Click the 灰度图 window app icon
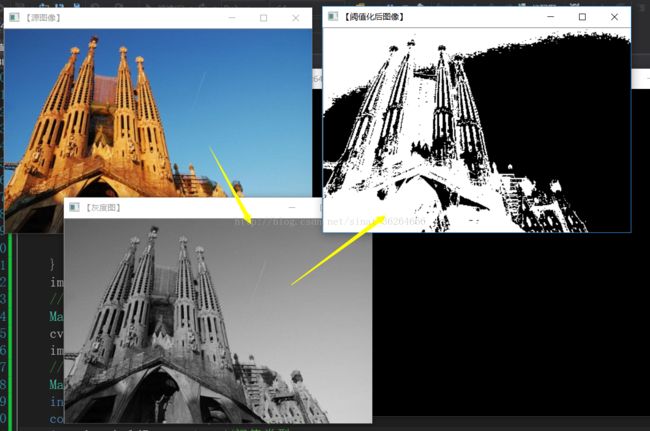Screen dimensions: 650x431 pyautogui.click(x=74, y=207)
